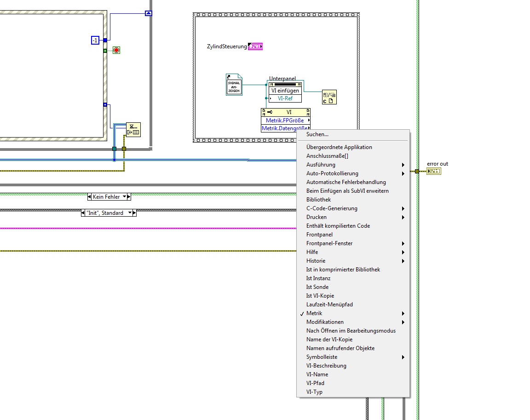Click the shift register up arrow terminal
Viewport: 530px width, 420px height.
pyautogui.click(x=149, y=13)
